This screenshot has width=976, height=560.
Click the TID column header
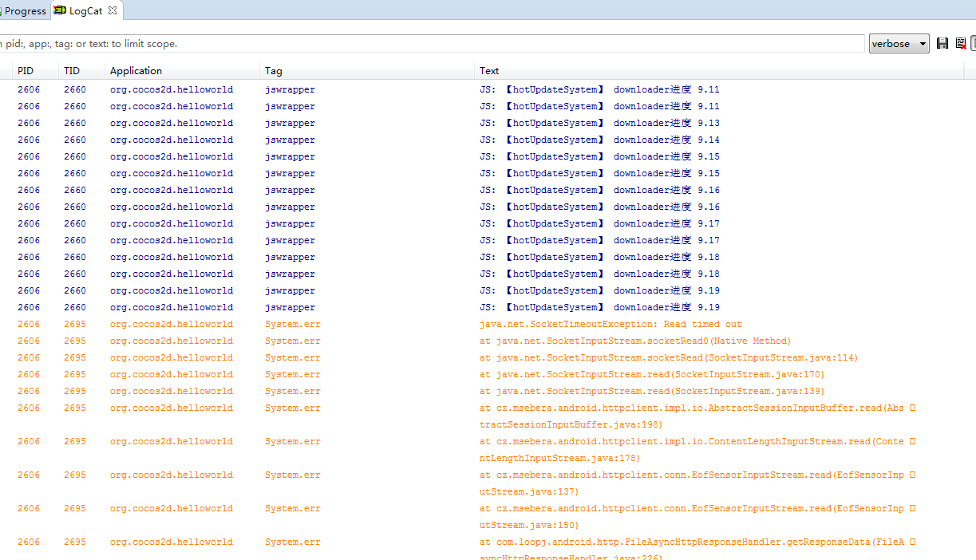(x=83, y=71)
